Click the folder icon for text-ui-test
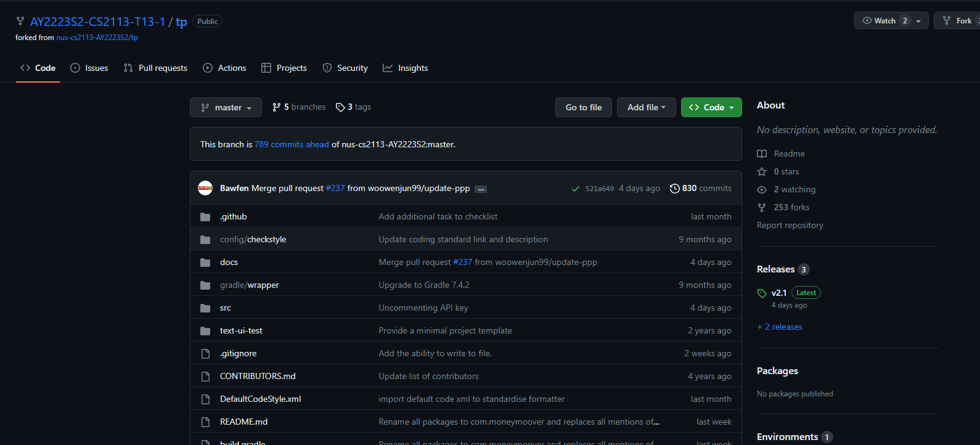Screen dimensions: 980x445 point(205,331)
